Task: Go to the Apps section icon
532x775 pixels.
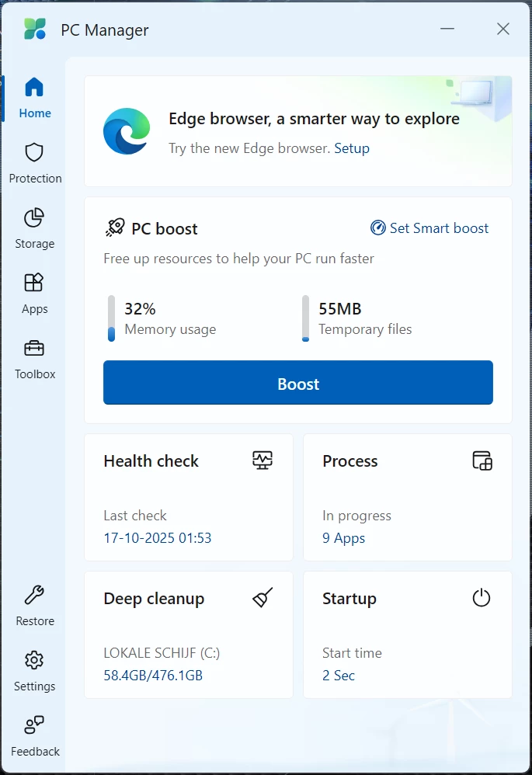Action: [34, 283]
